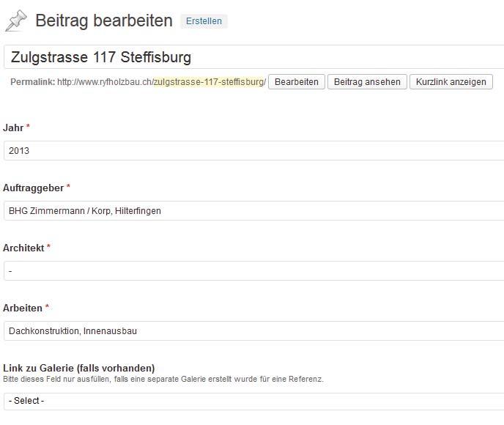The image size is (504, 425).
Task: Open Beitrag ansehen to view the post
Action: [x=367, y=82]
